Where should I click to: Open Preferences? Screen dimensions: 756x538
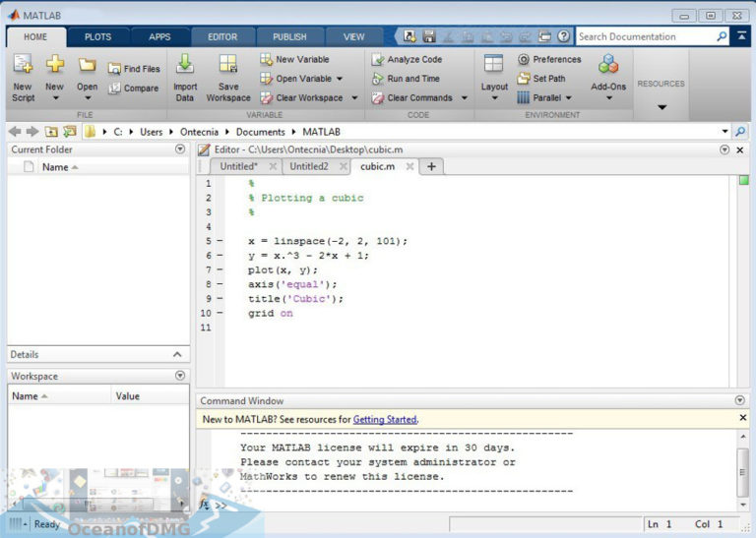click(x=549, y=59)
